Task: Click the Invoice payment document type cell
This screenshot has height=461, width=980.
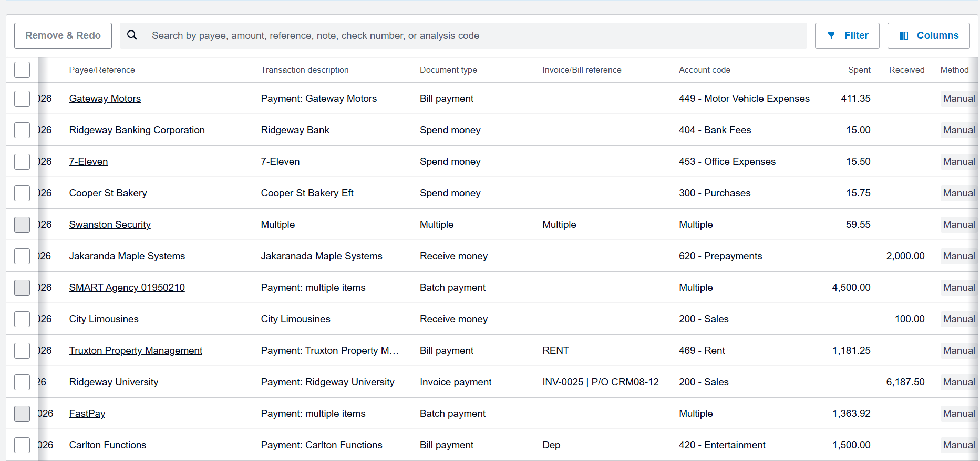Action: (456, 382)
